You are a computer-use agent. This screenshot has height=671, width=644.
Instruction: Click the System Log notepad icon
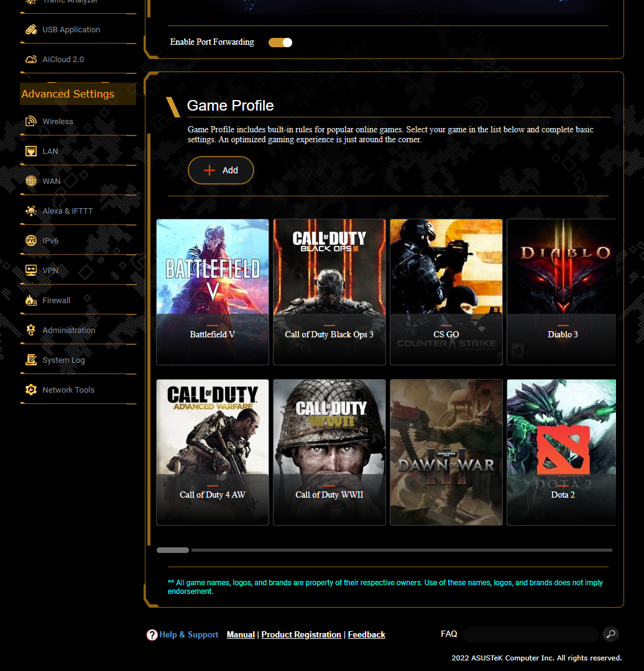coord(31,360)
